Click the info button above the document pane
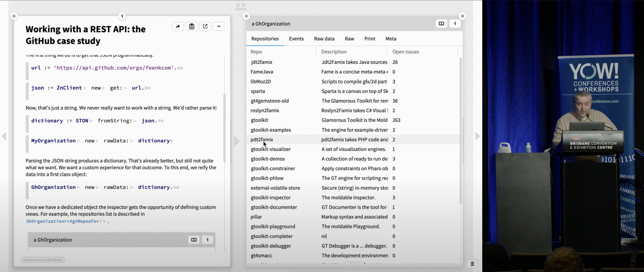Screen dimensions: 644x272 point(122,16)
